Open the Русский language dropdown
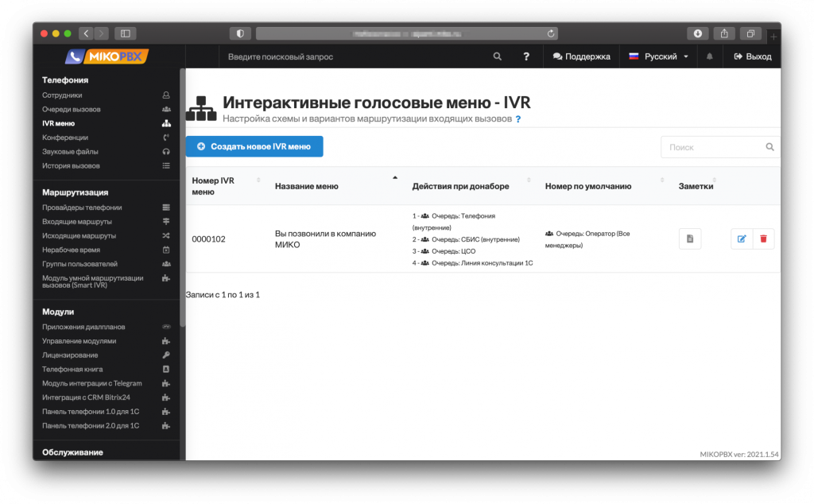Image resolution: width=814 pixels, height=504 pixels. point(659,56)
